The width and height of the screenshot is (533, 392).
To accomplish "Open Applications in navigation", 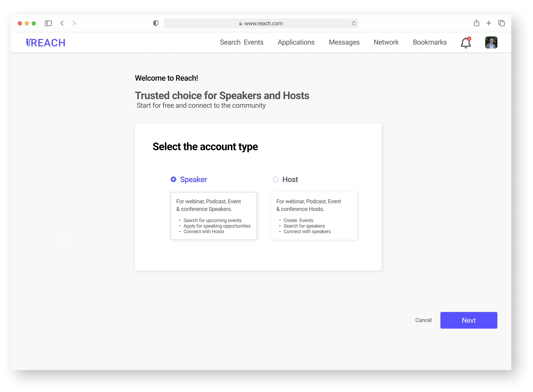I will [x=296, y=42].
